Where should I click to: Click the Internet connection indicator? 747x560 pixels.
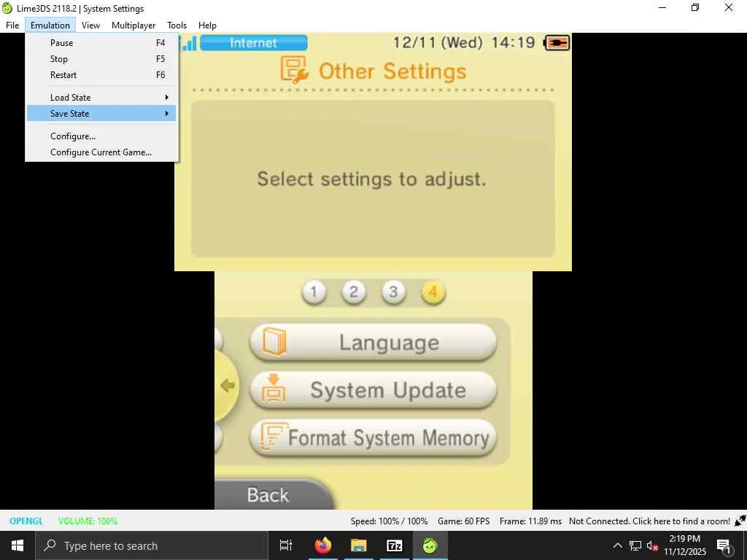pyautogui.click(x=253, y=43)
